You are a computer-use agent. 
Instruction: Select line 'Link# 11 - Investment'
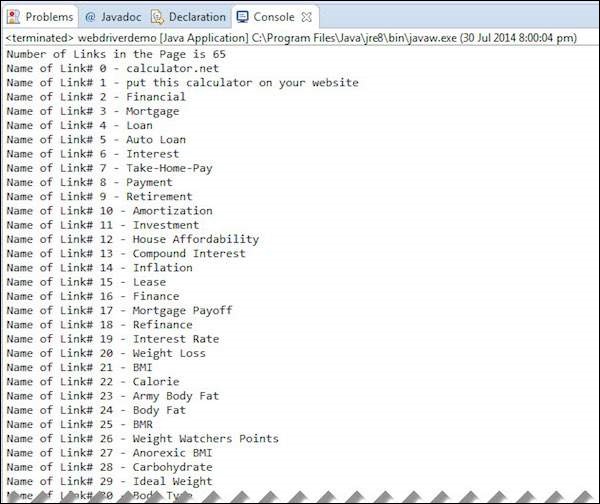103,225
